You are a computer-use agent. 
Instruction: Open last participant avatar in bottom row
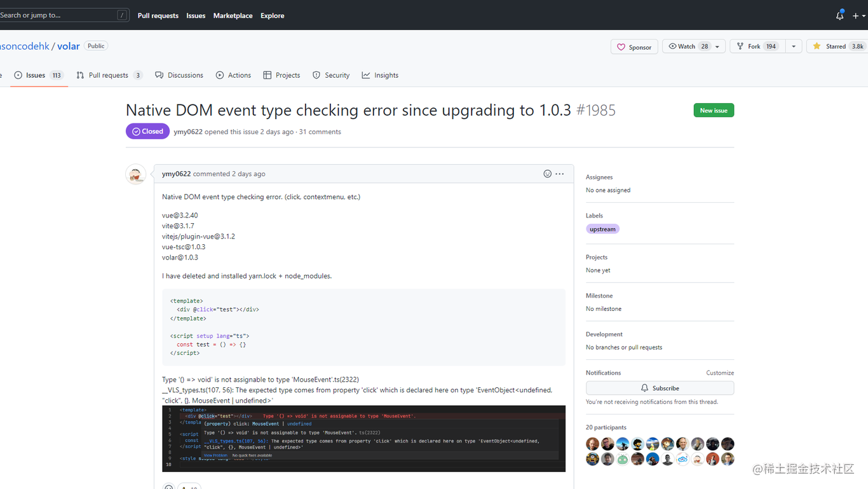click(x=728, y=459)
